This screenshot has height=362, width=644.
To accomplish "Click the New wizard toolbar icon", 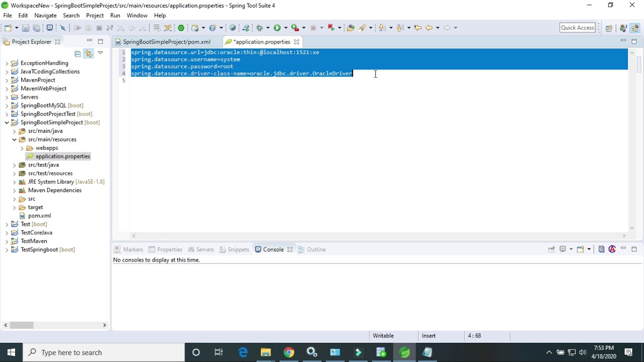I will pyautogui.click(x=8, y=28).
